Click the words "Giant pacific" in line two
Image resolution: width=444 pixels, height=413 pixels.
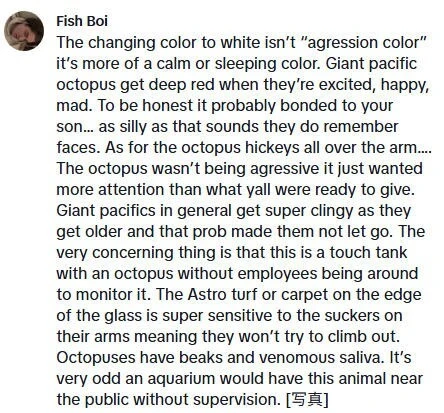click(371, 64)
